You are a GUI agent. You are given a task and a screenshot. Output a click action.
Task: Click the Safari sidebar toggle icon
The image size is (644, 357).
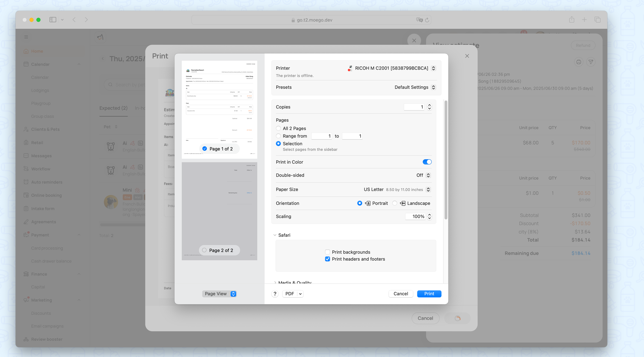click(x=53, y=20)
